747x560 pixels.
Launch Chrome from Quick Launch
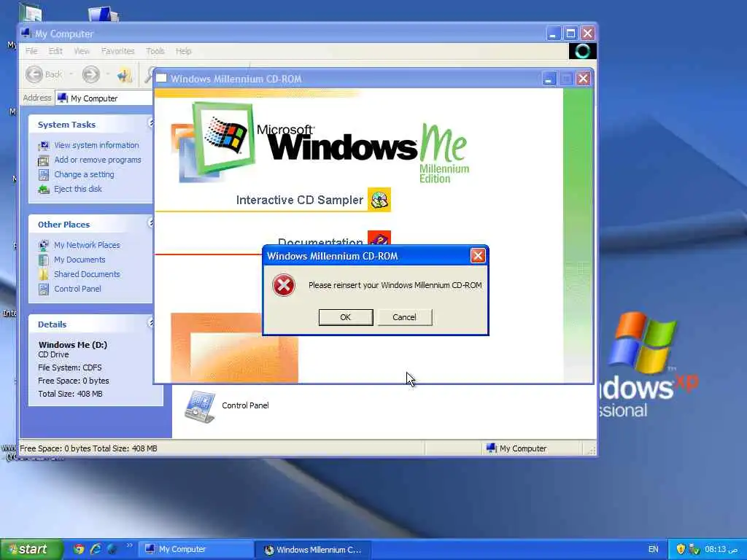[x=79, y=549]
